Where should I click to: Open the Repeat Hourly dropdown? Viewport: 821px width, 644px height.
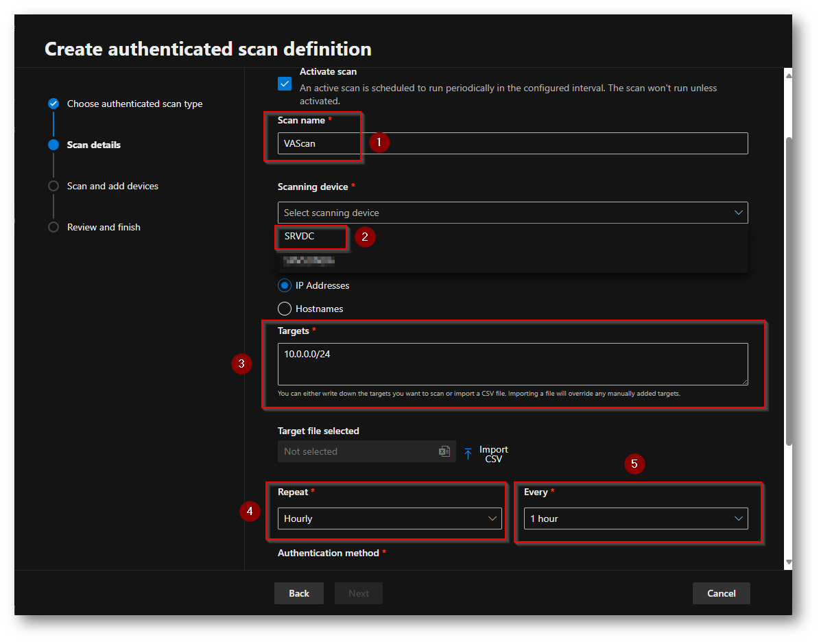coord(389,518)
